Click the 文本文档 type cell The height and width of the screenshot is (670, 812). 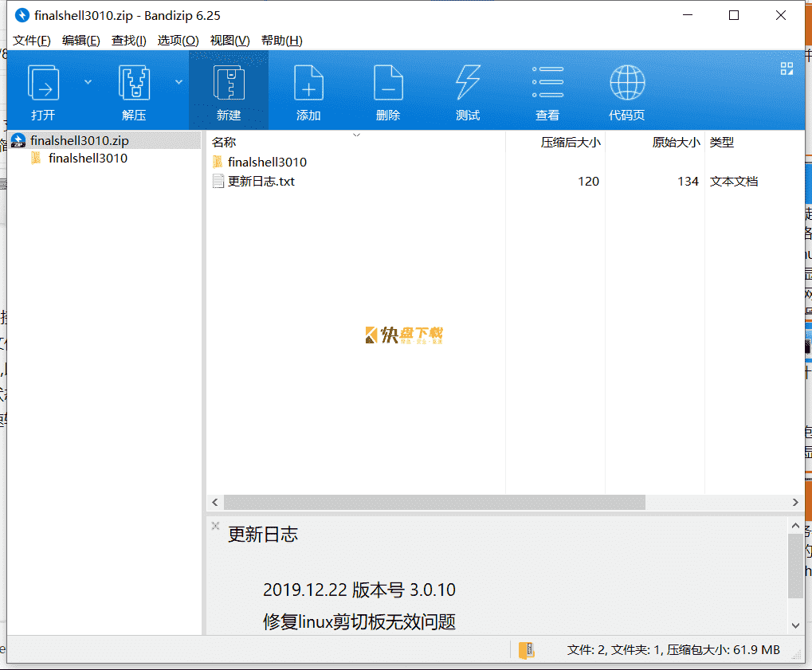733,181
